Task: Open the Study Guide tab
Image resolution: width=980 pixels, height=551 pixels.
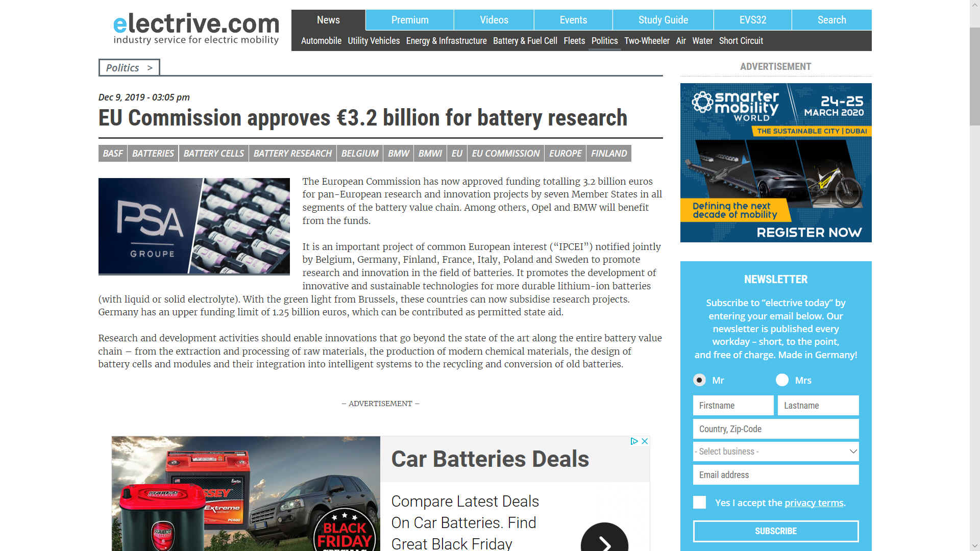Action: [663, 20]
